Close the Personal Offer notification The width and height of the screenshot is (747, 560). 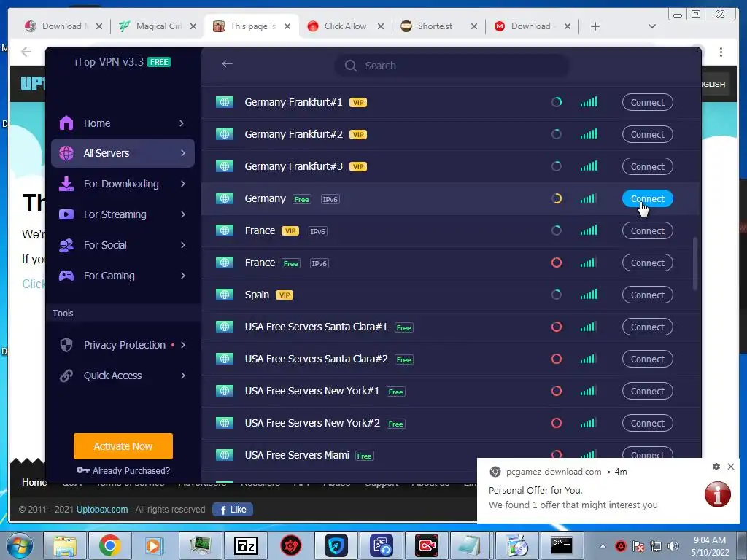click(x=731, y=467)
